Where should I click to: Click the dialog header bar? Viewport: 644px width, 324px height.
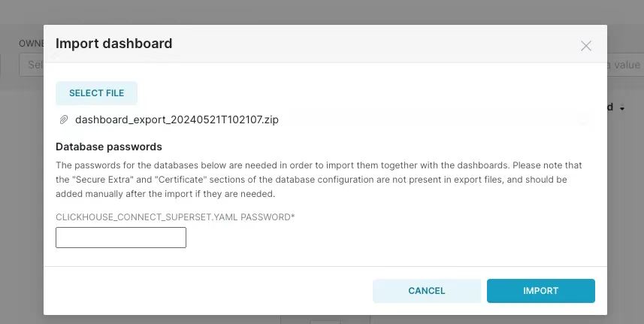coord(325,44)
